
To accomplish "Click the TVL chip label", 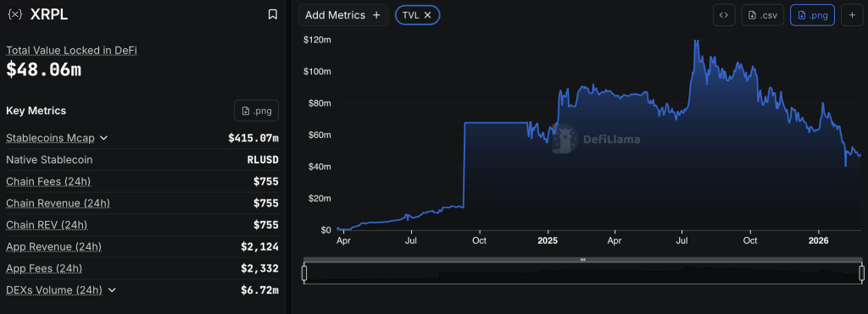I will click(411, 15).
